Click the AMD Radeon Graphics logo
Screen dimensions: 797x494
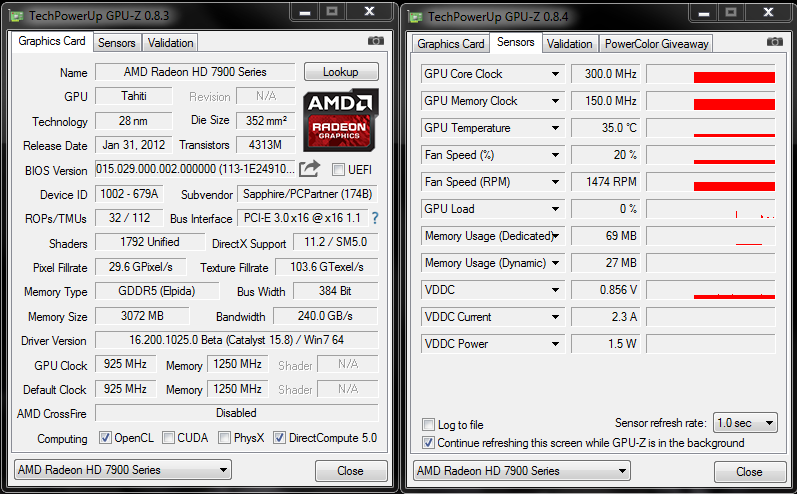click(x=341, y=120)
